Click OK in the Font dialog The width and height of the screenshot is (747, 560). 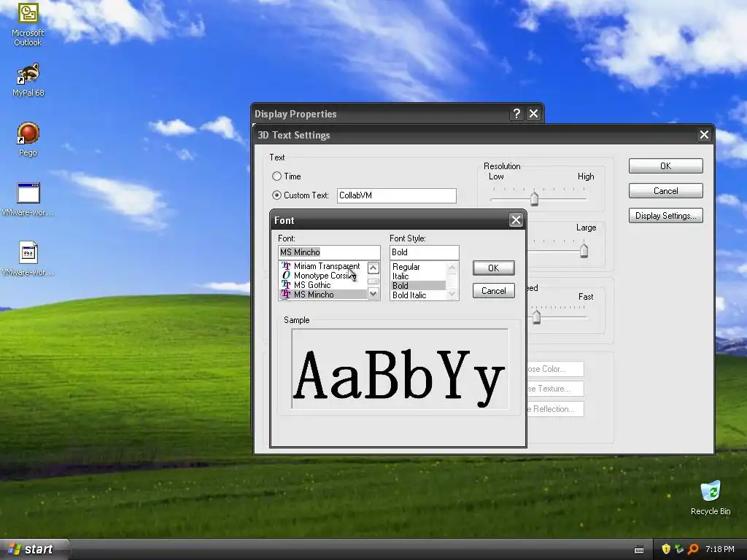(x=494, y=268)
